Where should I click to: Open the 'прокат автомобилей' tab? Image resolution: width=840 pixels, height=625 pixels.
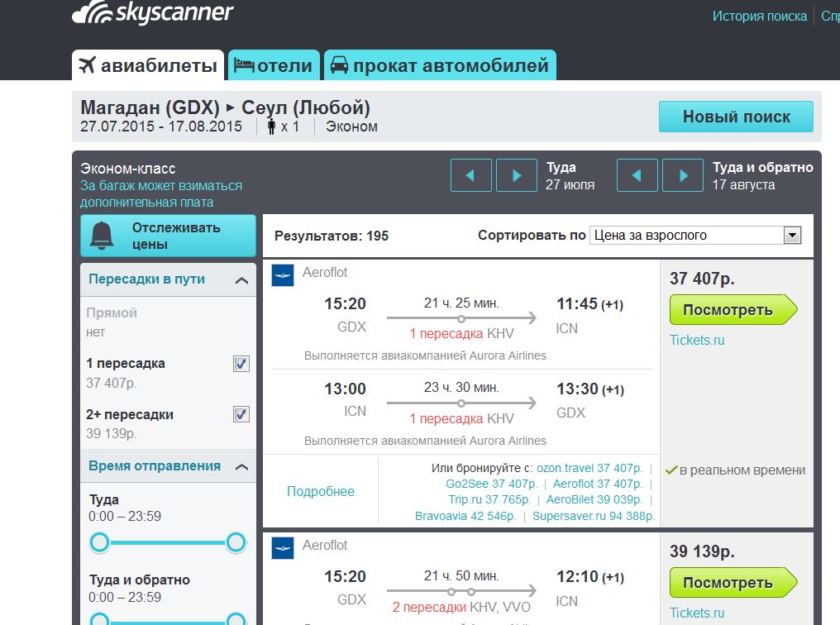(x=440, y=65)
